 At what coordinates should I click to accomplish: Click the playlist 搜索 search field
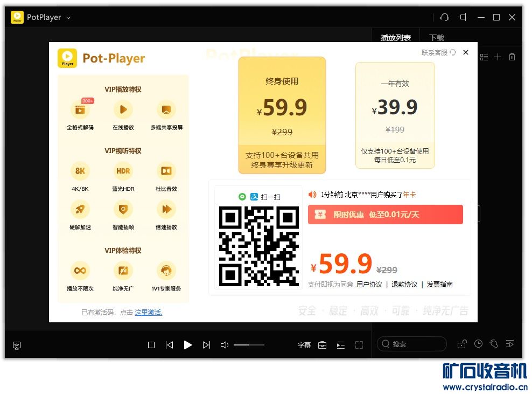point(412,344)
